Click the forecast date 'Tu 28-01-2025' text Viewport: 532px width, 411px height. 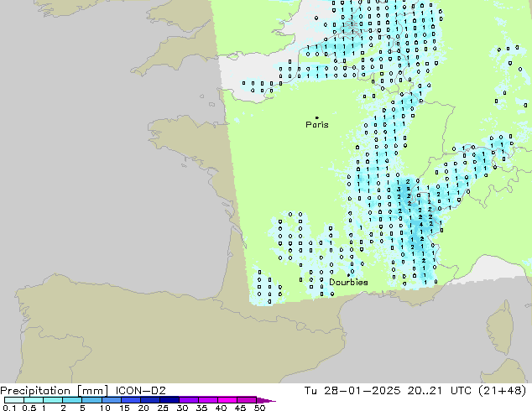[x=352, y=391]
